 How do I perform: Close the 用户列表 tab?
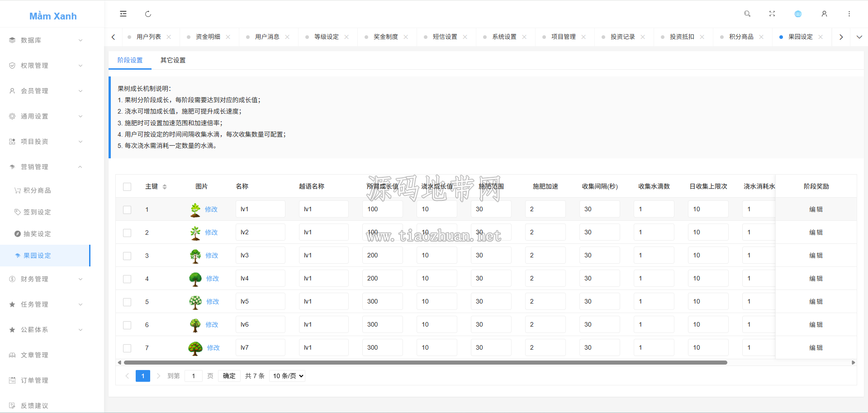pyautogui.click(x=169, y=37)
